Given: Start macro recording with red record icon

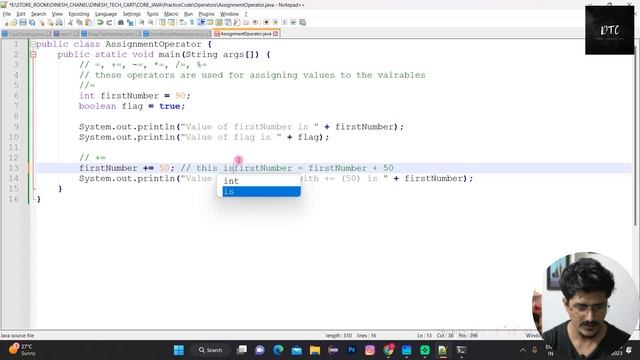Looking at the screenshot, I should coord(266,22).
